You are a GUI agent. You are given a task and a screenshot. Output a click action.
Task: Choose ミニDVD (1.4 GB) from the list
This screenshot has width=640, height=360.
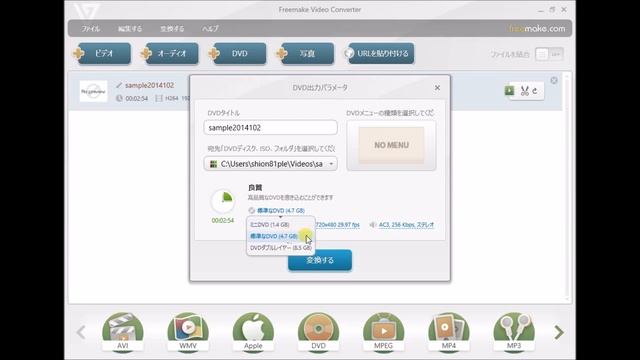270,225
